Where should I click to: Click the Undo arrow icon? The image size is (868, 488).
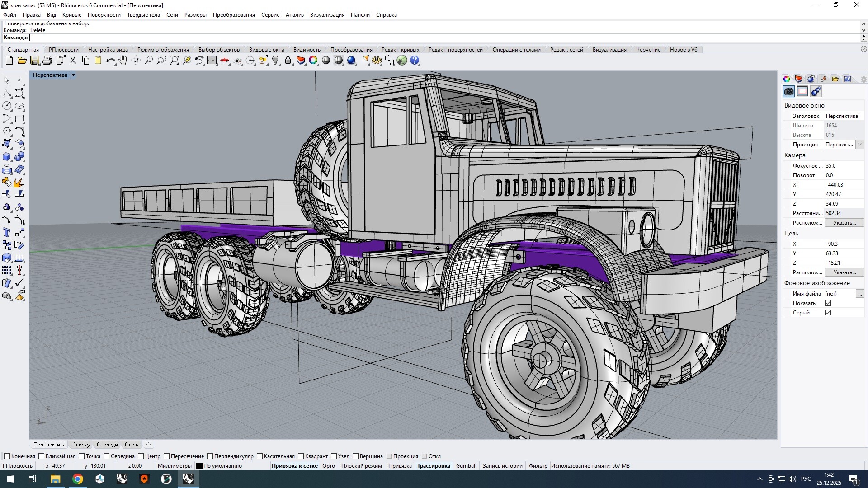click(110, 60)
